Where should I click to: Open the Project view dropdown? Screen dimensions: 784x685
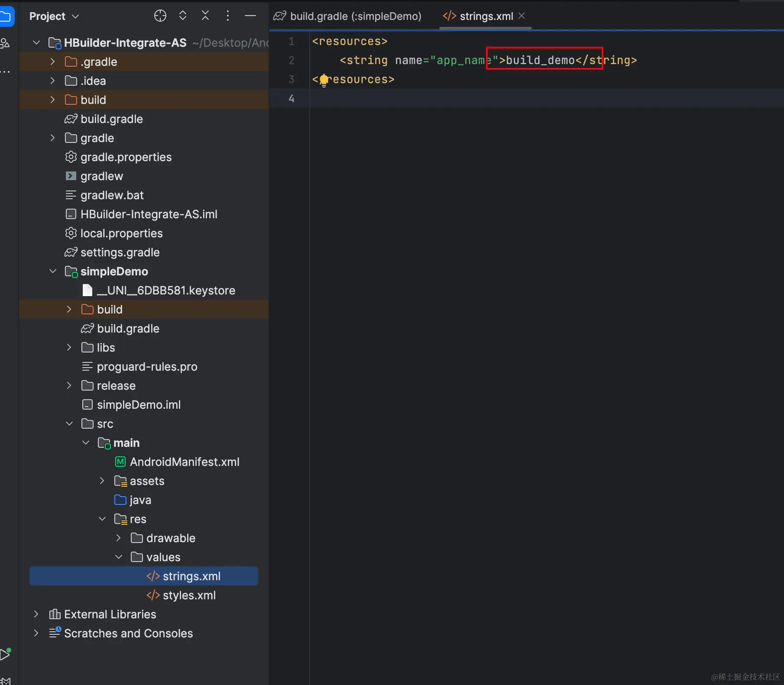[x=54, y=16]
